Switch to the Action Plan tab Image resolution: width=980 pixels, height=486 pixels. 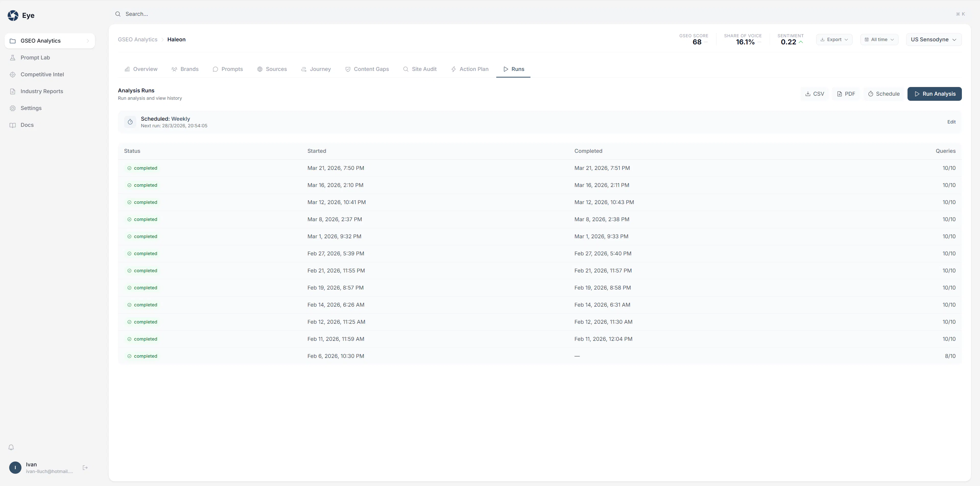[x=469, y=69]
